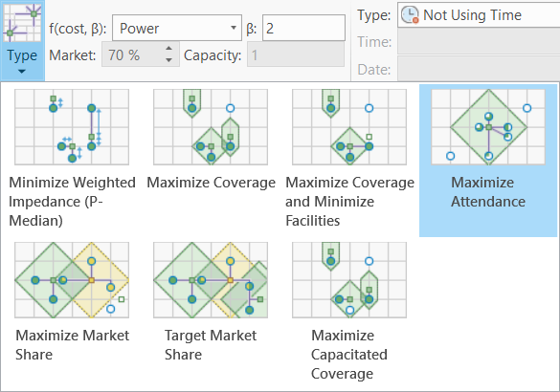Choose the Maximize Market Share icon
This screenshot has width=560, height=392.
coord(72,280)
